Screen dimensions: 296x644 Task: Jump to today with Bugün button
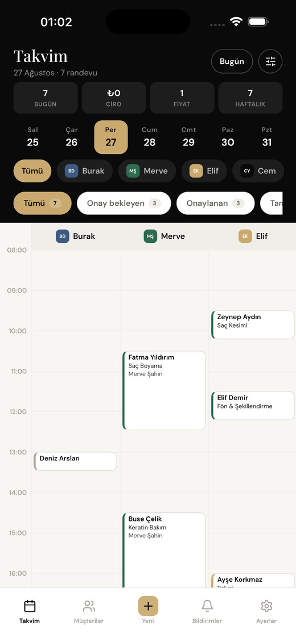(232, 61)
